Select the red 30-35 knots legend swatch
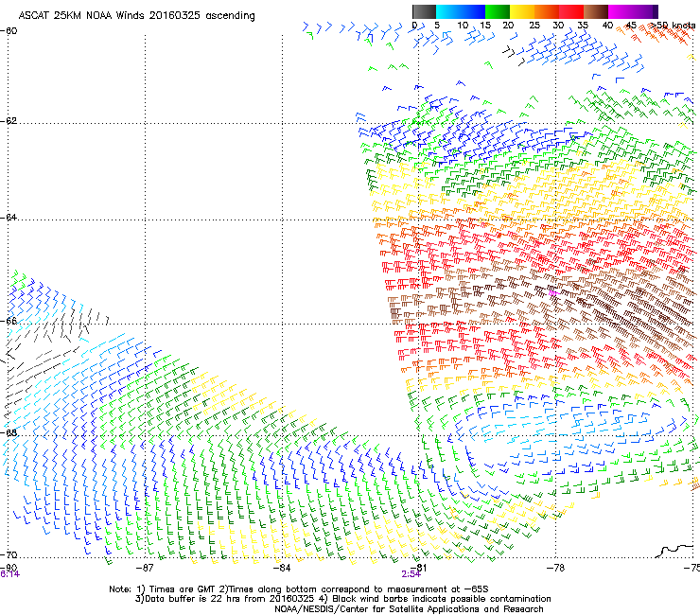700x615 pixels. 571,11
